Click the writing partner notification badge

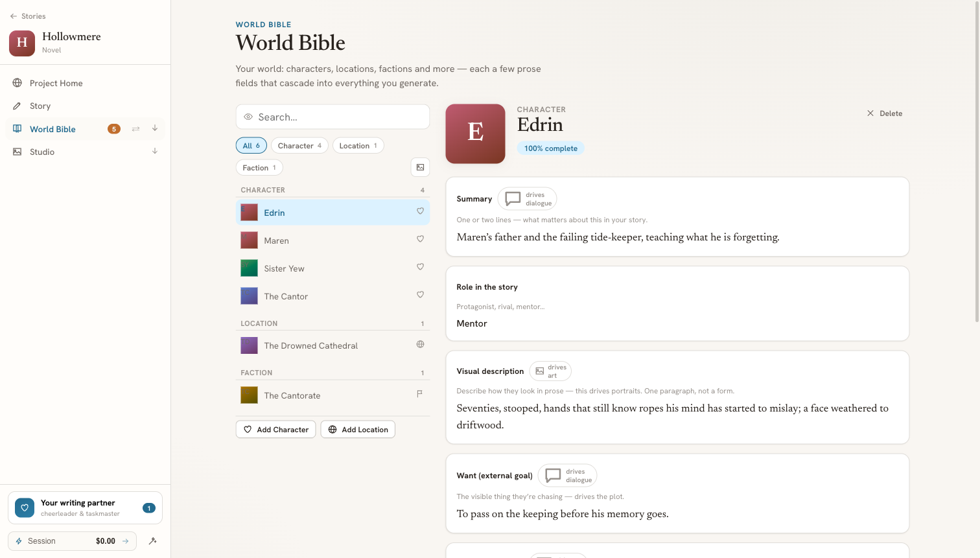(149, 508)
